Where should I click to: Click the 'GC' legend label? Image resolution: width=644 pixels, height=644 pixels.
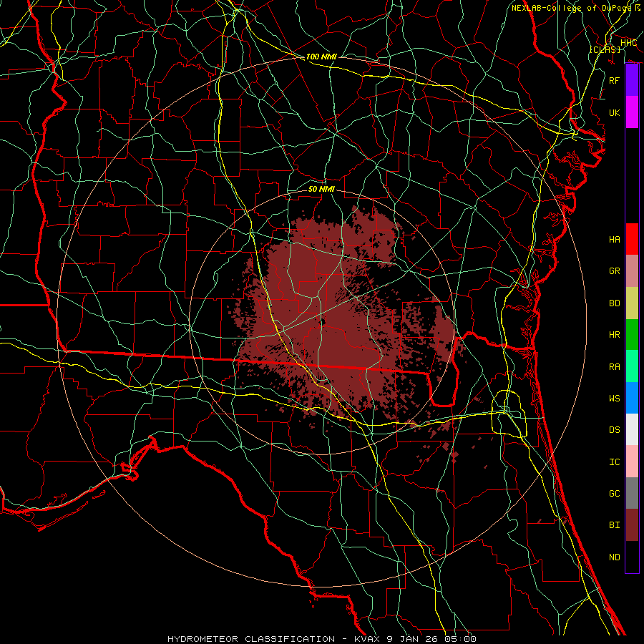pyautogui.click(x=615, y=494)
